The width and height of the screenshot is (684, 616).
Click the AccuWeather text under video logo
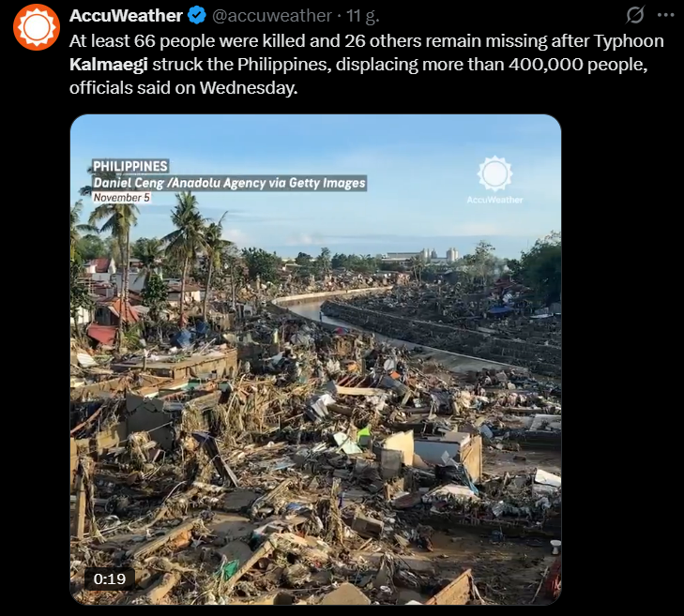[494, 199]
